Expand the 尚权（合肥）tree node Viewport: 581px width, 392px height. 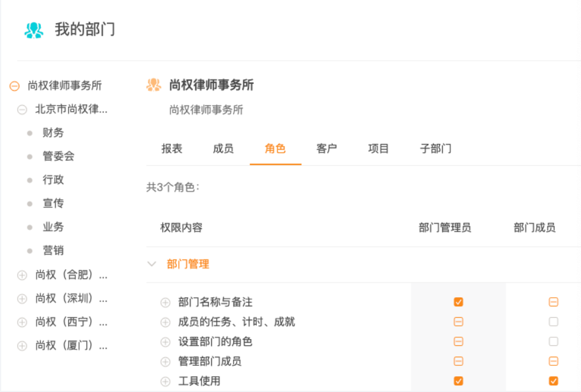point(23,275)
